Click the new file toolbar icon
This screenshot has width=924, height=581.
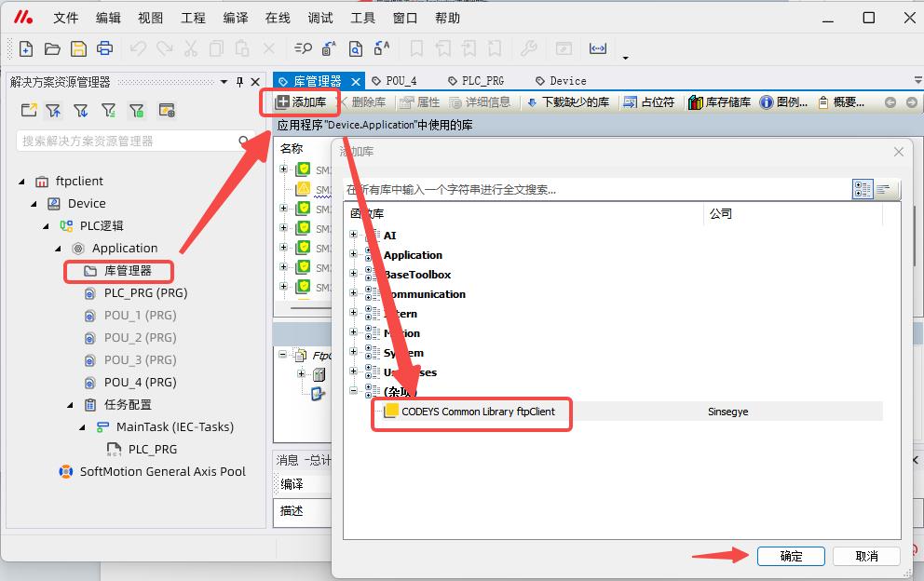pyautogui.click(x=26, y=49)
